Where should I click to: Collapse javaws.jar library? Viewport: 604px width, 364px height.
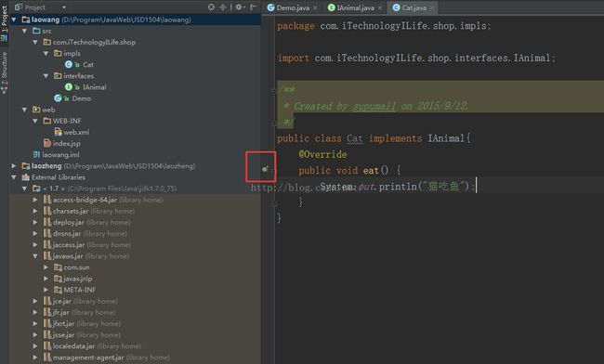(35, 256)
